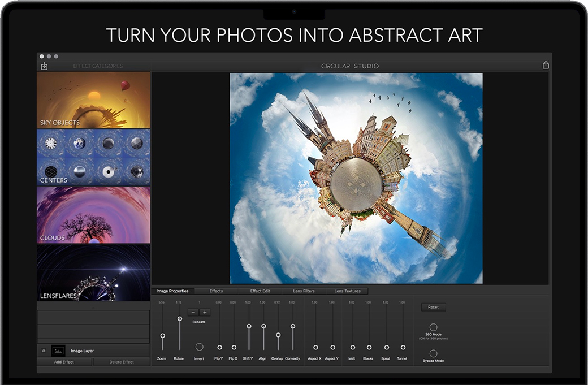Open the Sky Objects effect category
The height and width of the screenshot is (385, 588).
93,100
